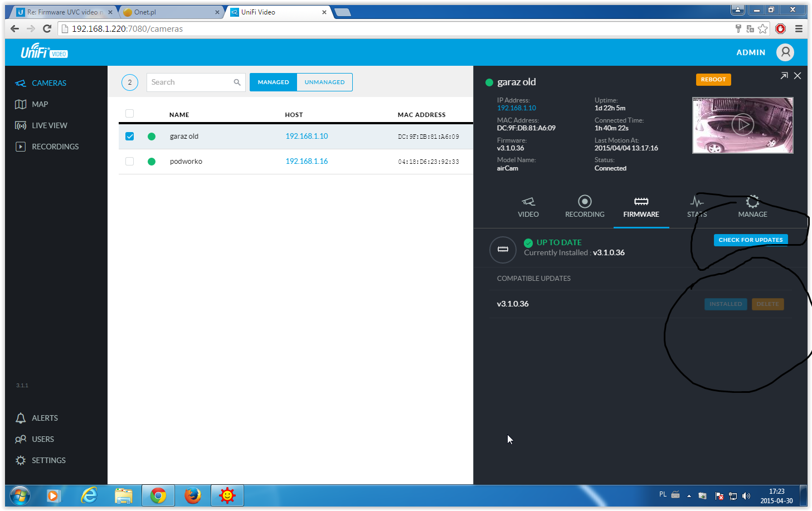Screen dimensions: 812x511
Task: Sort by NAME column header
Action: coord(179,115)
